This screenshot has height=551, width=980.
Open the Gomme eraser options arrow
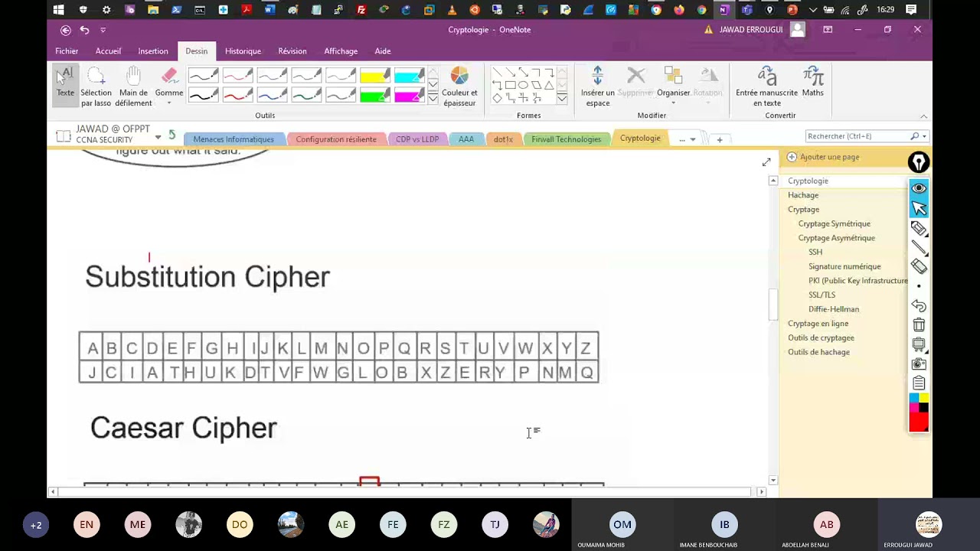(x=169, y=103)
